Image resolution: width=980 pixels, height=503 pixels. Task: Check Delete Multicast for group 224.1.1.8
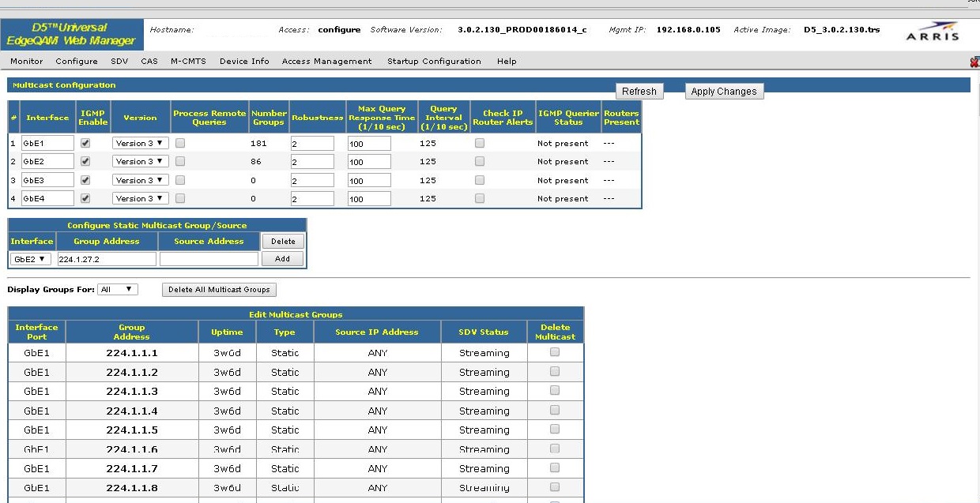click(555, 486)
